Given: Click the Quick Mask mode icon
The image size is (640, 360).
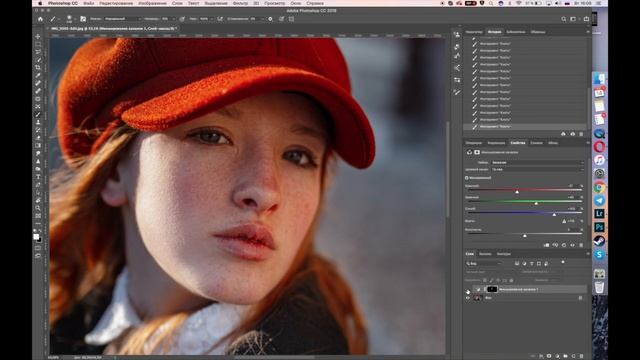Looking at the screenshot, I should pyautogui.click(x=38, y=248).
